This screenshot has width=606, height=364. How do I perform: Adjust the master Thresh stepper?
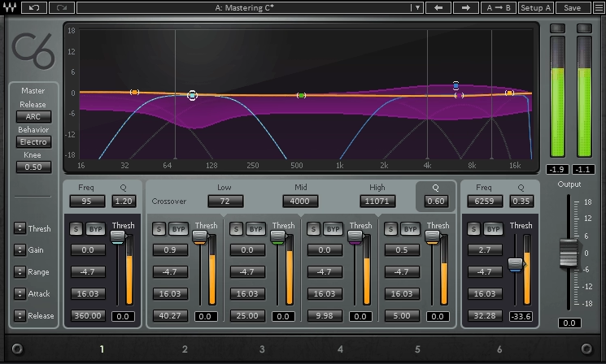[x=20, y=228]
